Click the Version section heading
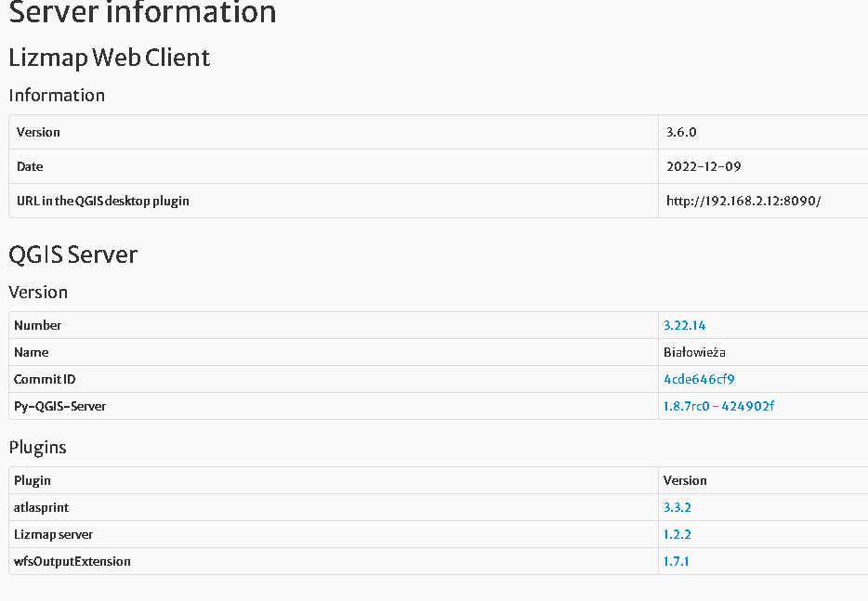The image size is (868, 601). coord(38,292)
